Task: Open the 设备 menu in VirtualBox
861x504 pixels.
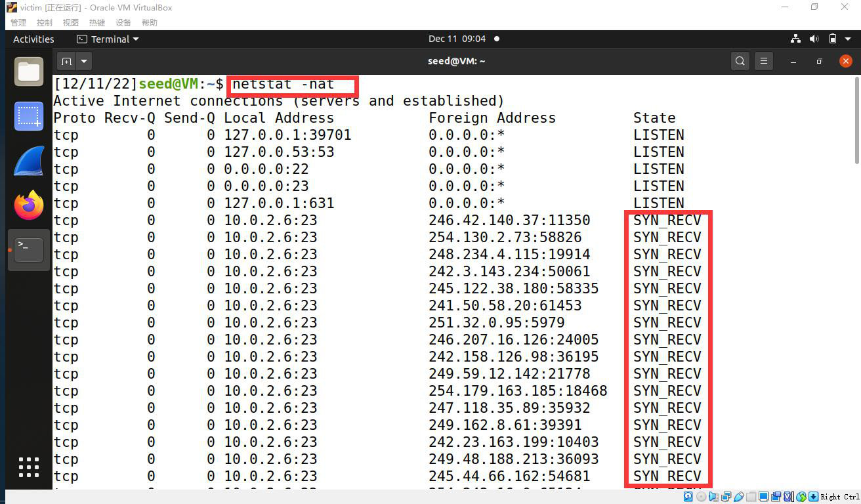Action: click(123, 22)
